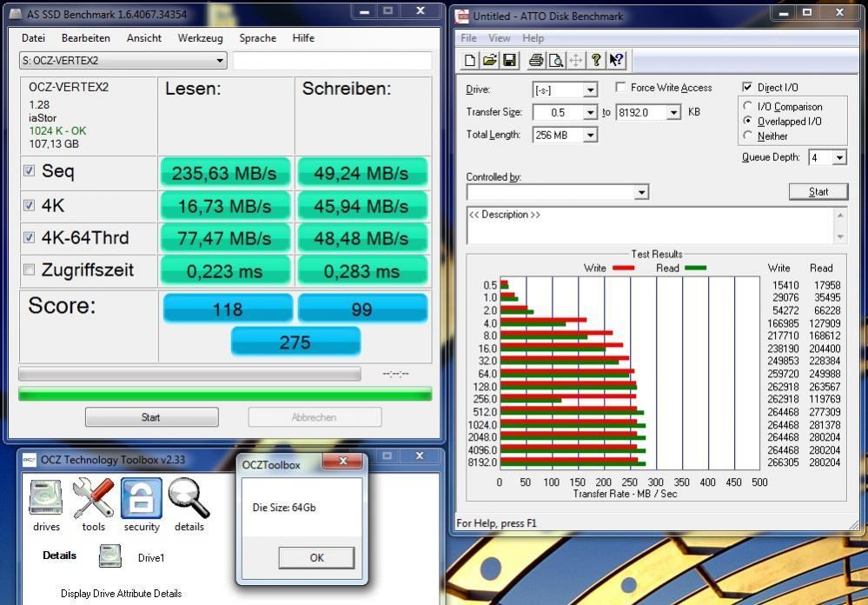The width and height of the screenshot is (868, 605).
Task: Uncheck the Seq test checkbox
Action: pyautogui.click(x=29, y=171)
